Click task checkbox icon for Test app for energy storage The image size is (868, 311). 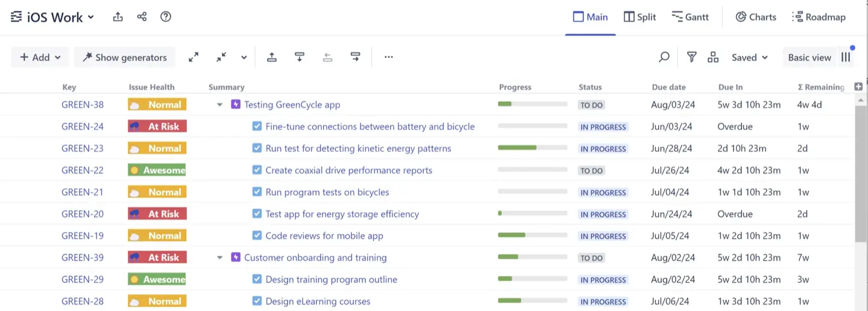point(257,214)
